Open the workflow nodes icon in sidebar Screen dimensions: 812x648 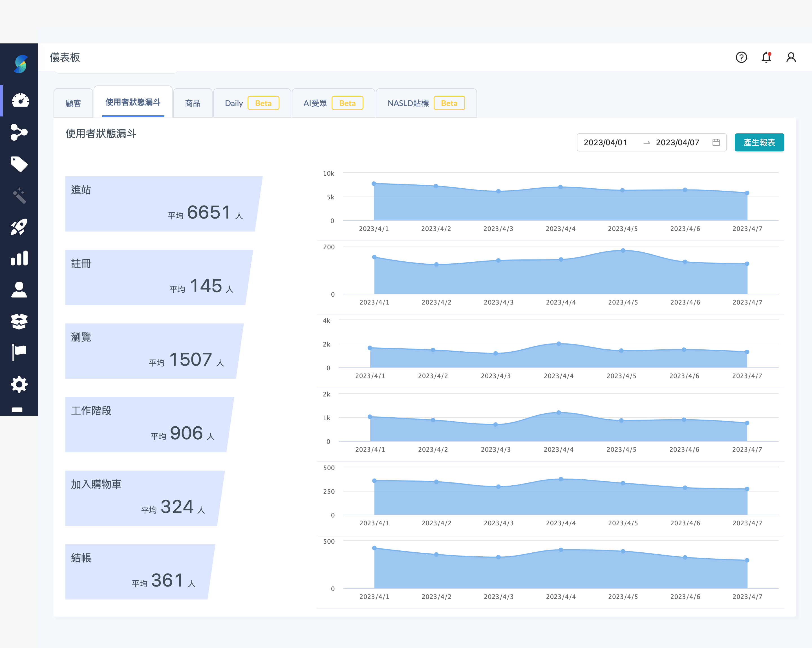tap(19, 132)
